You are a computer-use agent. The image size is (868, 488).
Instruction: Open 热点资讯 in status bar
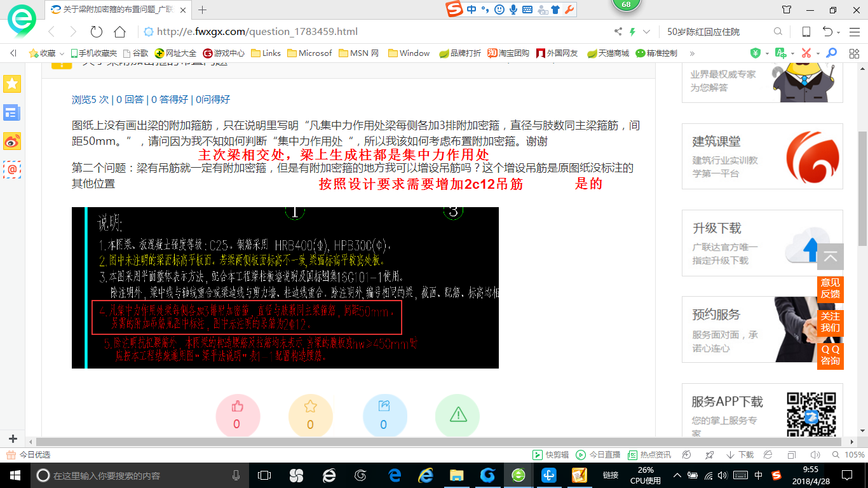point(649,455)
